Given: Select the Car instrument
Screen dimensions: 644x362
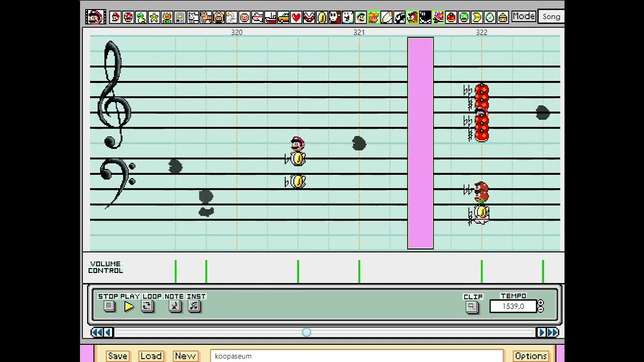Looking at the screenshot, I should (x=283, y=18).
